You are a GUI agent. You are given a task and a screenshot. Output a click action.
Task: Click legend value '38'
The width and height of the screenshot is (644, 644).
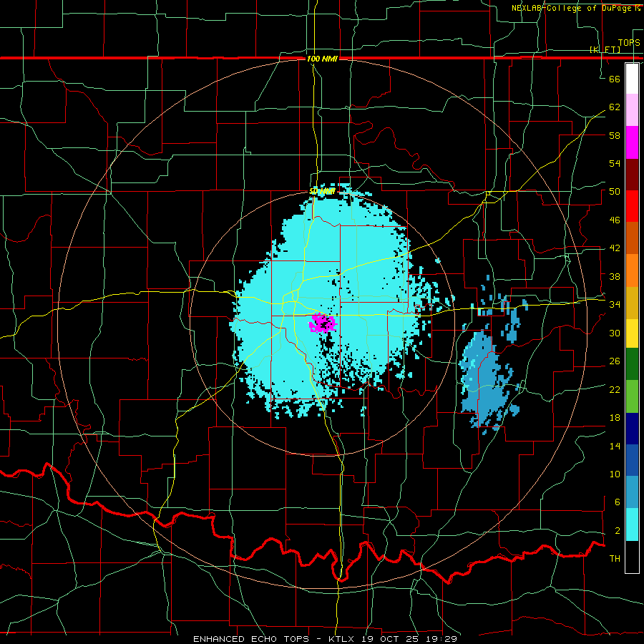[615, 276]
